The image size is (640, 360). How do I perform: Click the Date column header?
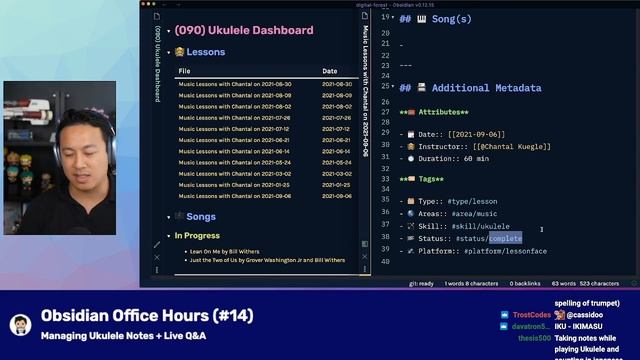pos(329,71)
